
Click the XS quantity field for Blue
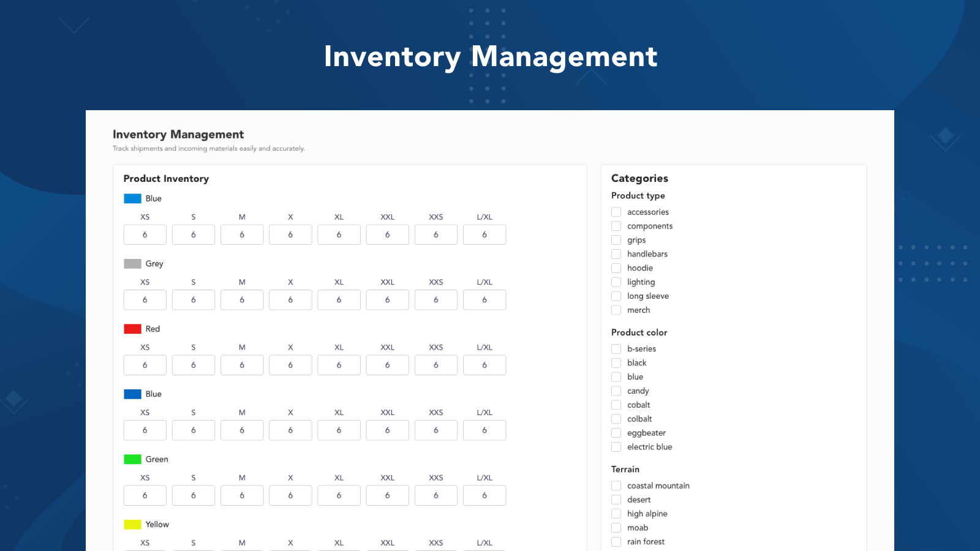click(145, 234)
